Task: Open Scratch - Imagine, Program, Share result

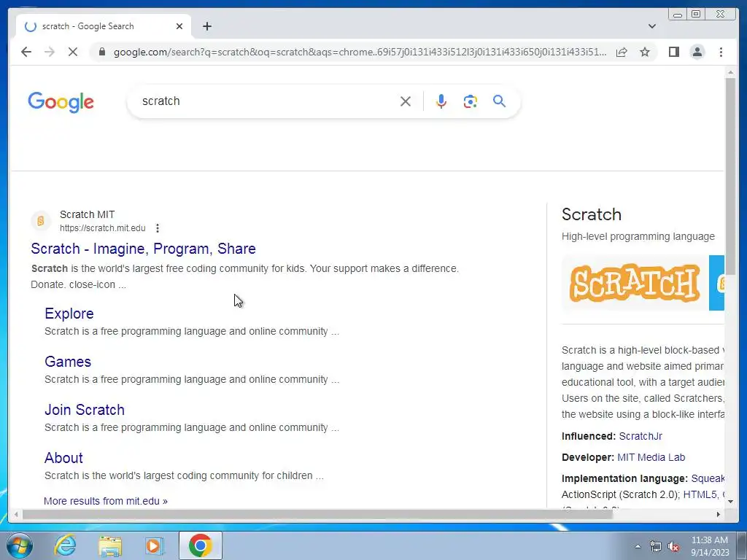Action: [x=144, y=249]
